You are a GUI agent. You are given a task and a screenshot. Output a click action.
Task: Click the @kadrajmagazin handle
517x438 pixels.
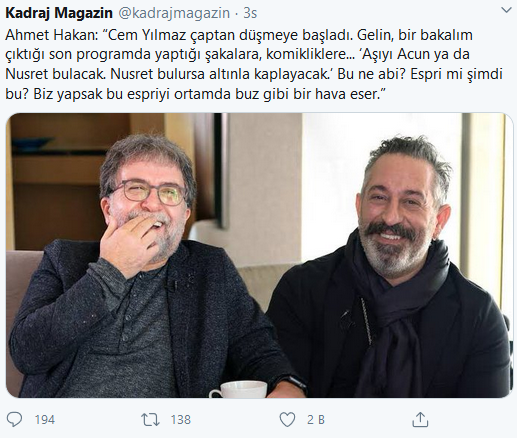click(x=174, y=13)
